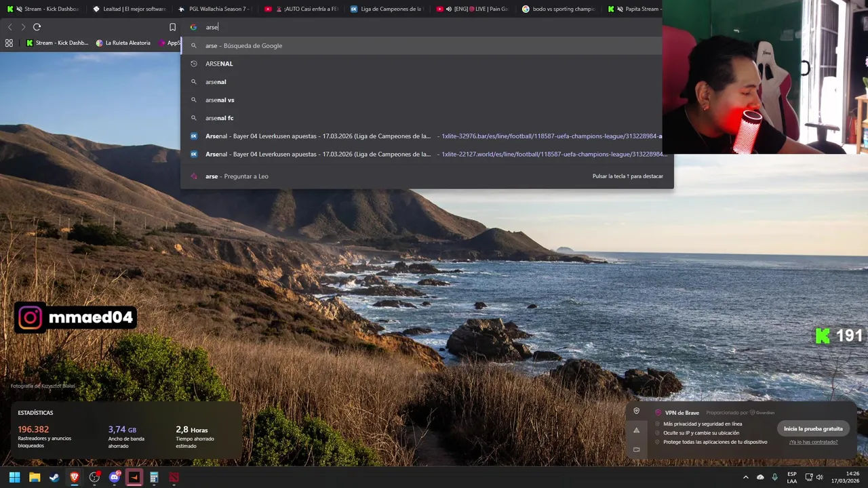Open Stream - Kick Dashboard bookmark
The height and width of the screenshot is (488, 868).
[x=57, y=43]
